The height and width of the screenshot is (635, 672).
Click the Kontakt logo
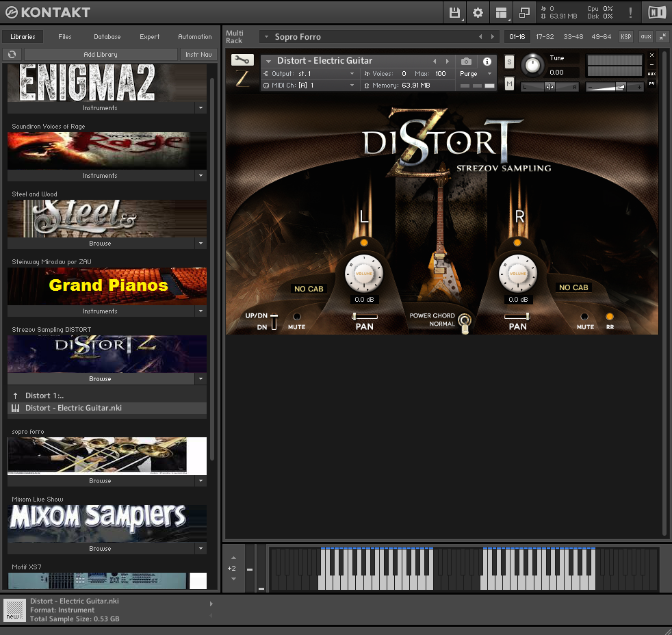pos(48,12)
